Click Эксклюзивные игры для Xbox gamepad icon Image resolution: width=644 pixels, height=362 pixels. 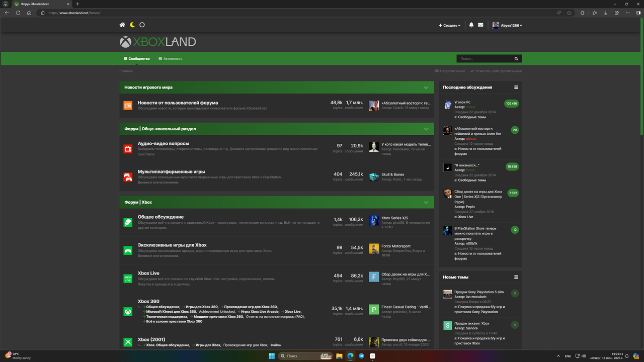point(128,250)
